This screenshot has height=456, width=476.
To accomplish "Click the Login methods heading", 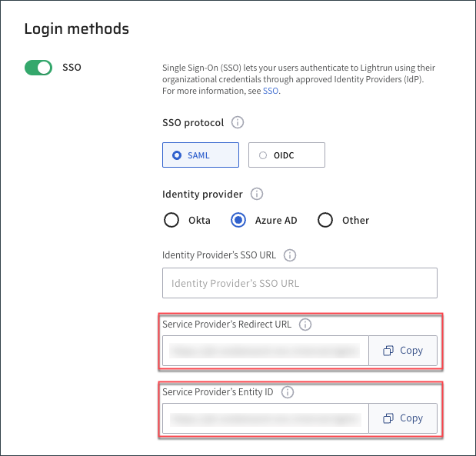I will pyautogui.click(x=76, y=29).
